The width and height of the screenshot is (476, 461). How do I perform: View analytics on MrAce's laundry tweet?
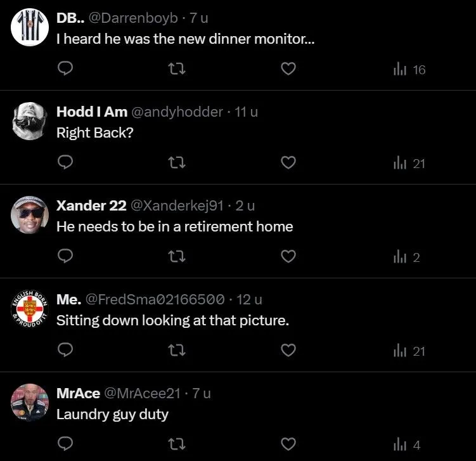407,445
